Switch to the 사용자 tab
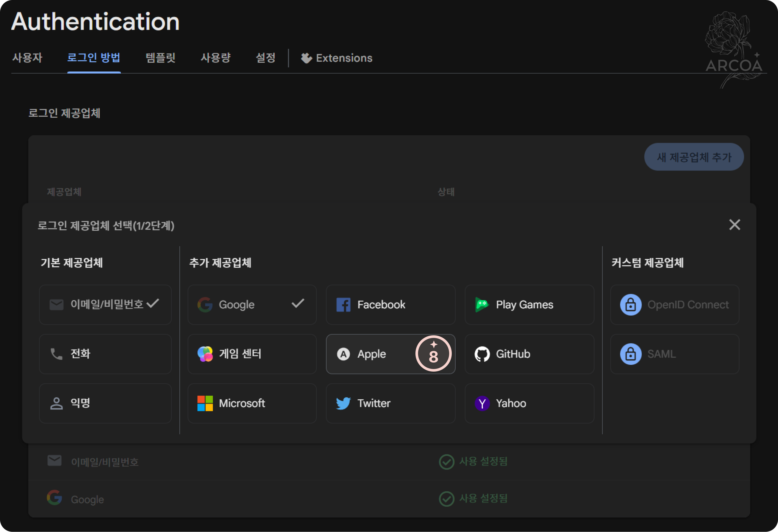Viewport: 778px width, 532px height. (27, 58)
